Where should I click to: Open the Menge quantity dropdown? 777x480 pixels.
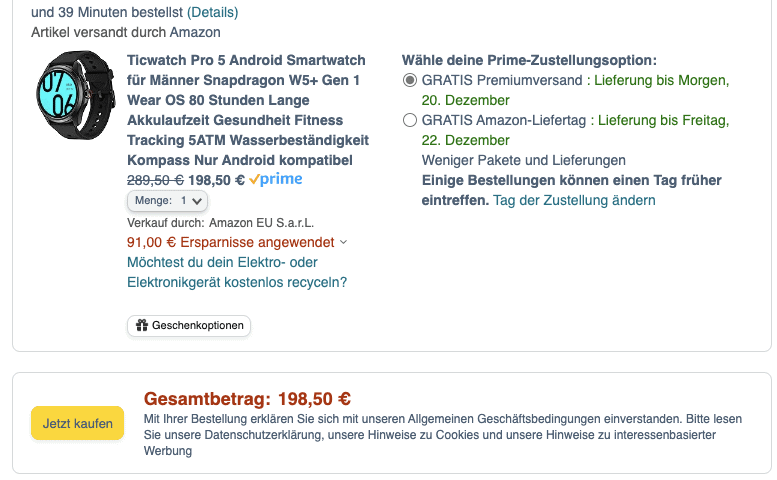[x=167, y=201]
